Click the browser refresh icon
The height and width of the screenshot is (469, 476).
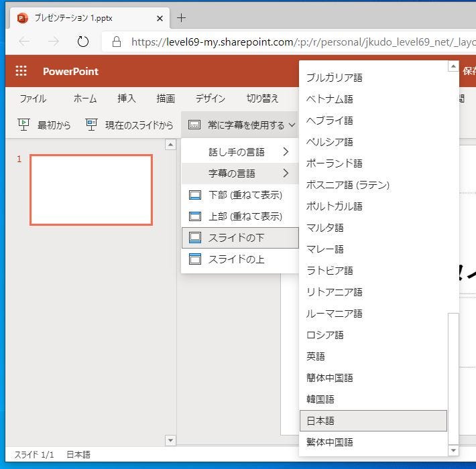[x=83, y=42]
